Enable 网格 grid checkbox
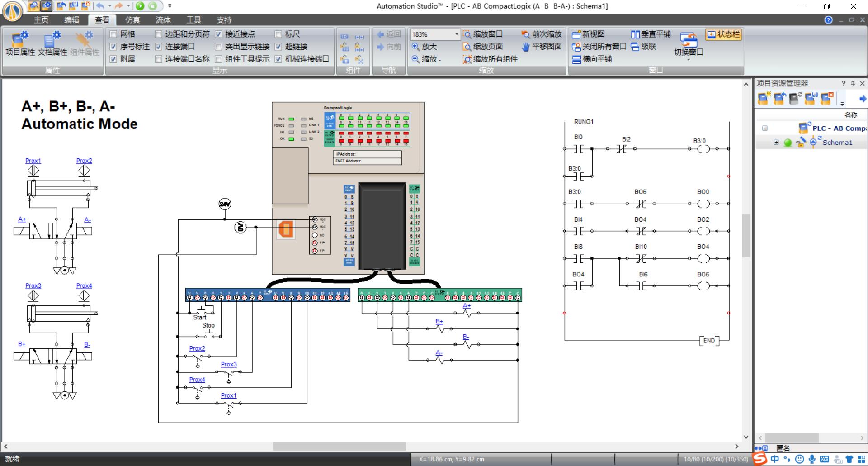The image size is (868, 466). [x=113, y=34]
